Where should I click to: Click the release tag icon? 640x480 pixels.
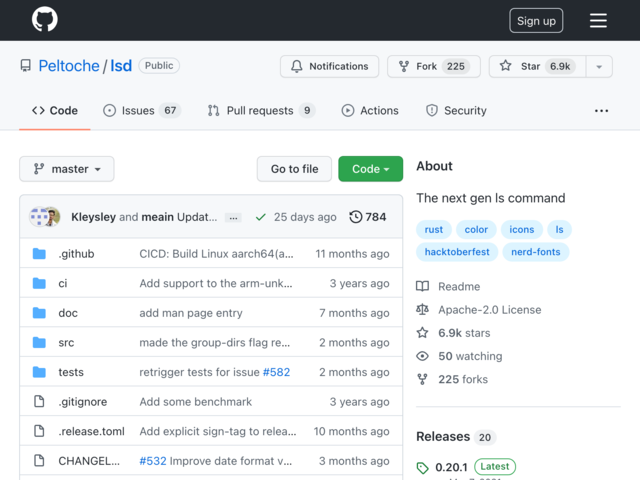click(x=422, y=468)
